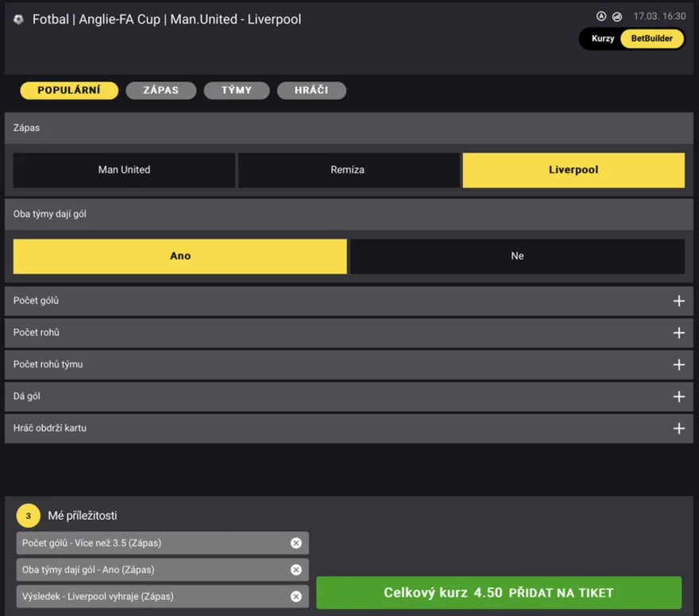Remove the Výsledek – Liverpool vyhraje selection
This screenshot has width=699, height=616.
pyautogui.click(x=296, y=596)
